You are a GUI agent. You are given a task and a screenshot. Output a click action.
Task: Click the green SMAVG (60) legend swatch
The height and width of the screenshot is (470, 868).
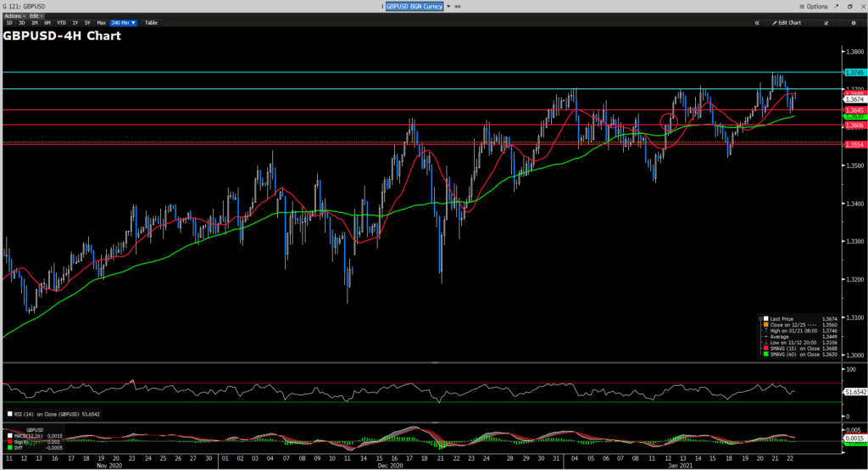click(766, 354)
